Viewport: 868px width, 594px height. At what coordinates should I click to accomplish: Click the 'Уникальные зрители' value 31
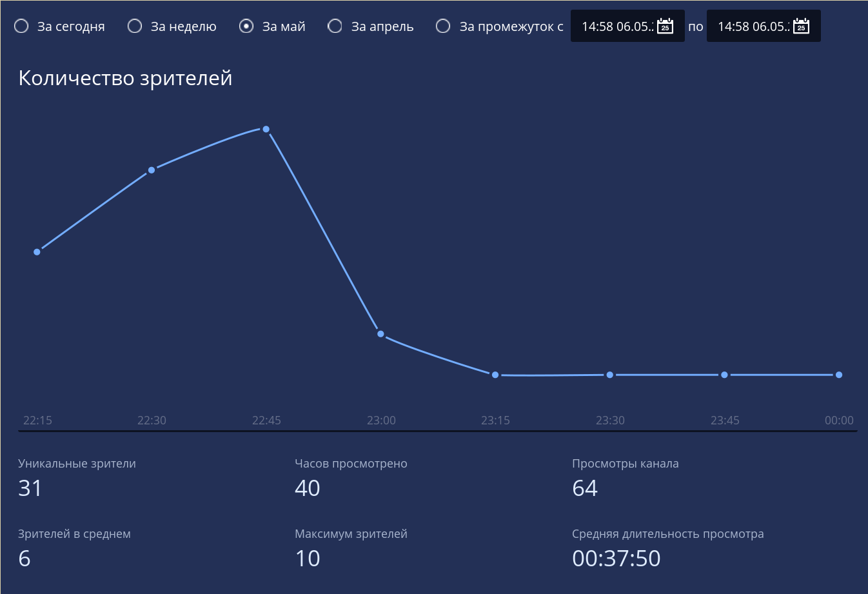point(30,488)
